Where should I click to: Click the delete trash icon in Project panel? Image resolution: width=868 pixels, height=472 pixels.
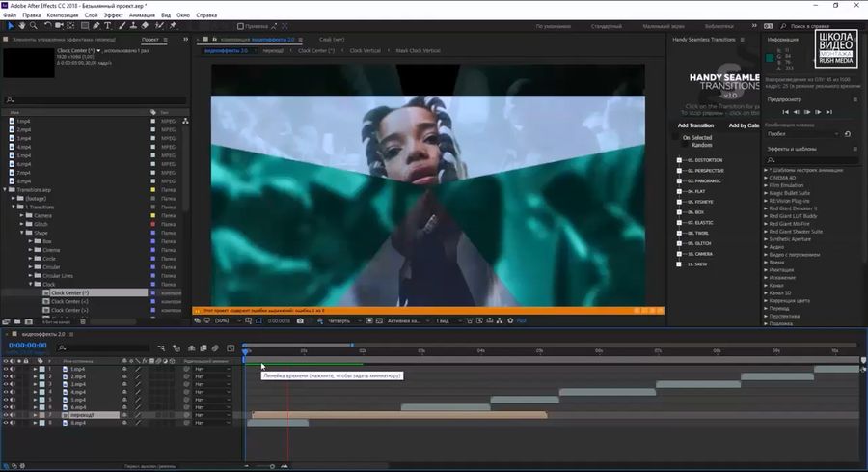point(83,321)
